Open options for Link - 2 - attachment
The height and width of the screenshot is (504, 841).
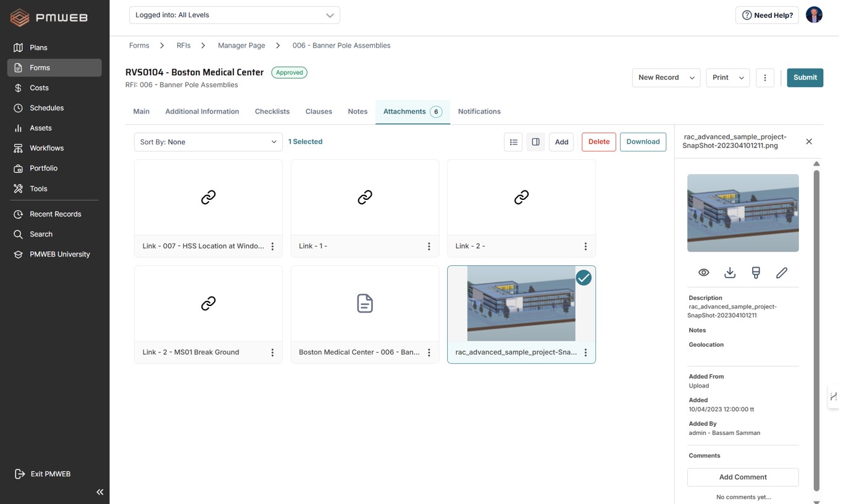[x=585, y=246]
